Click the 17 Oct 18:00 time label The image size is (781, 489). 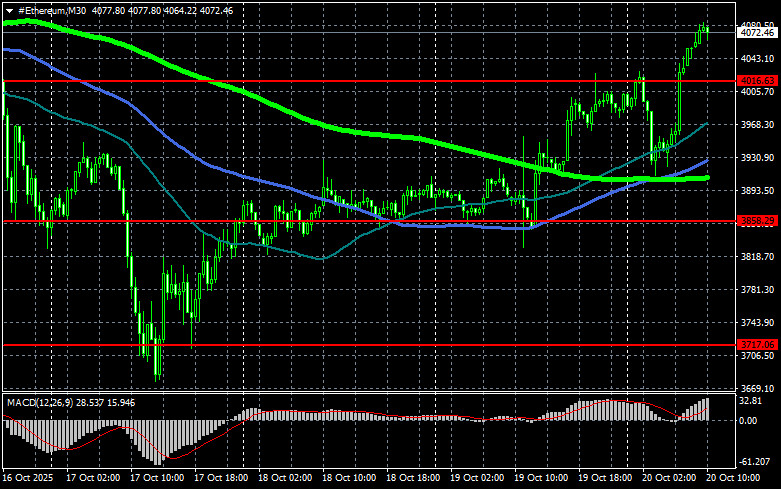[x=221, y=478]
